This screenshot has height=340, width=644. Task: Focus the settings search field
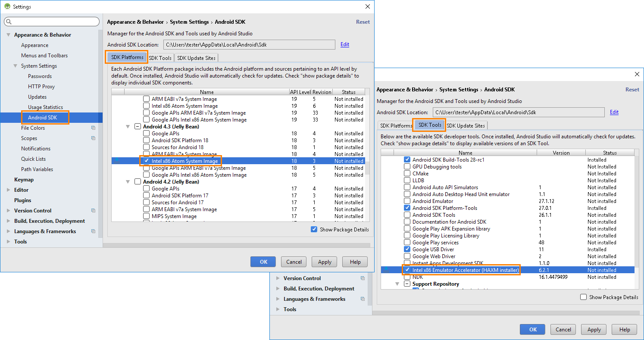click(52, 22)
